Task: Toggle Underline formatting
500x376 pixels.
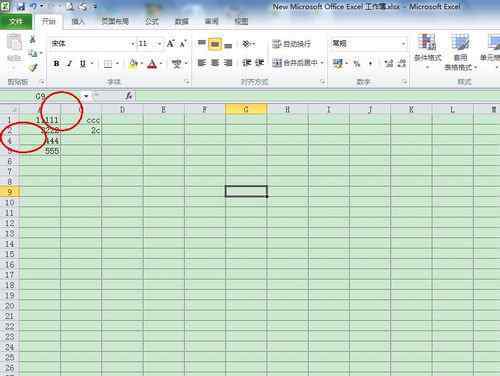Action: (x=83, y=63)
